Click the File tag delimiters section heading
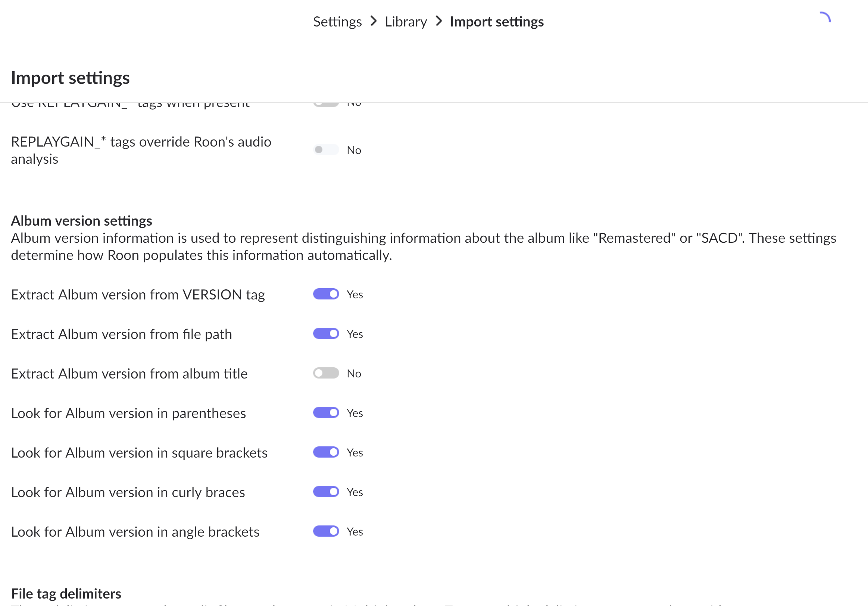This screenshot has height=606, width=868. tap(66, 594)
